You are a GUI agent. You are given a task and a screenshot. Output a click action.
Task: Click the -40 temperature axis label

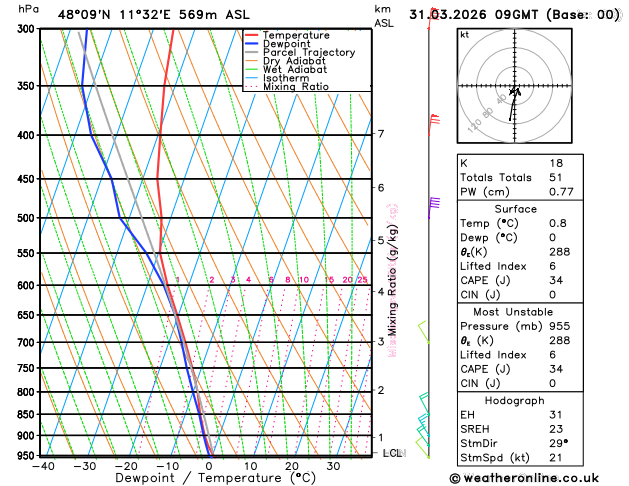click(43, 466)
